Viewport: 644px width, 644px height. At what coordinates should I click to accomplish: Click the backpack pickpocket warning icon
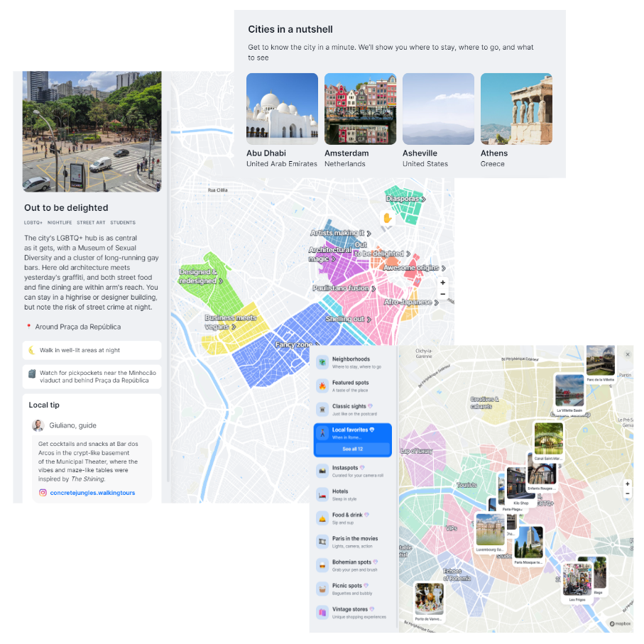click(x=32, y=373)
